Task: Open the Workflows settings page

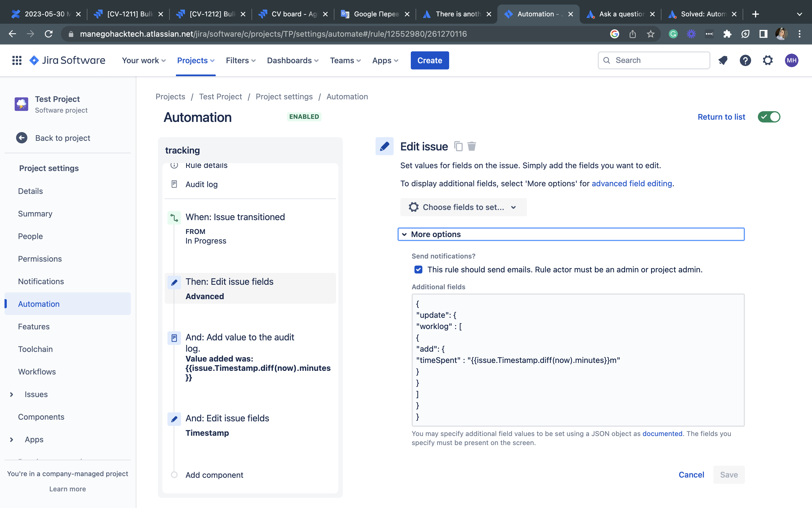Action: (37, 372)
